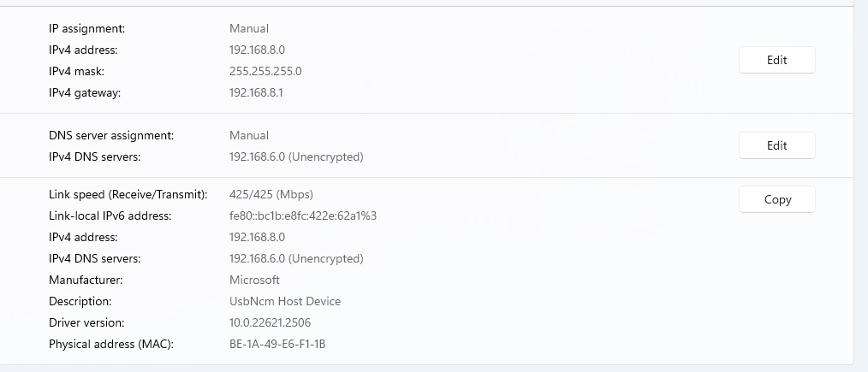Select the MAC address BE-1A-49-E6-F1-1B
Screen dimensions: 868x372
pyautogui.click(x=277, y=344)
